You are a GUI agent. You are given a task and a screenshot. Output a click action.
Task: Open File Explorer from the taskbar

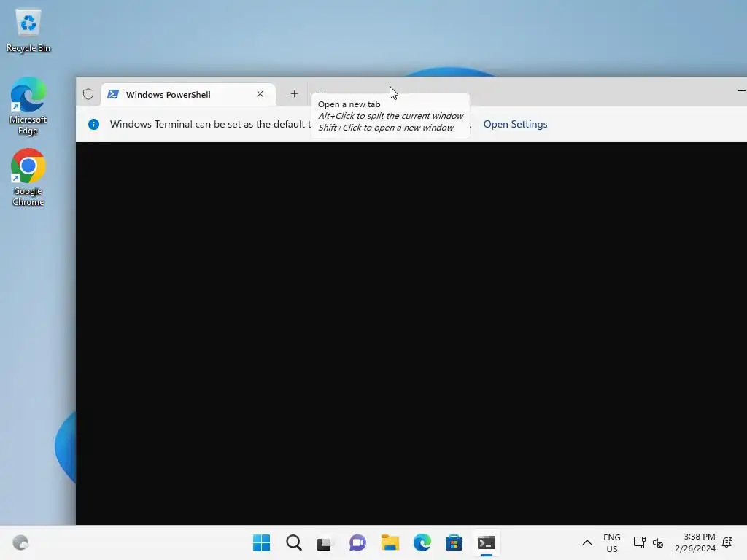point(390,542)
